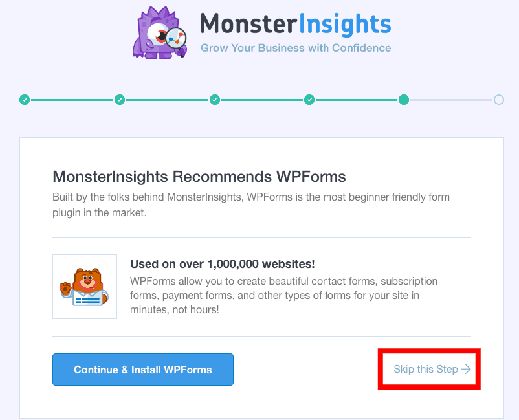Select the first completed step checkmark
Screen dimensions: 519x420
coord(25,100)
